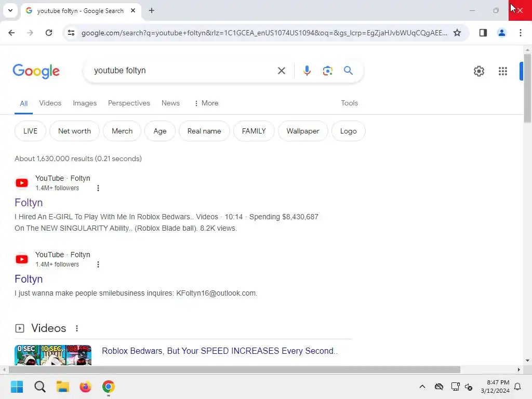The width and height of the screenshot is (532, 399).
Task: Switch to the Videos tab
Action: (50, 103)
